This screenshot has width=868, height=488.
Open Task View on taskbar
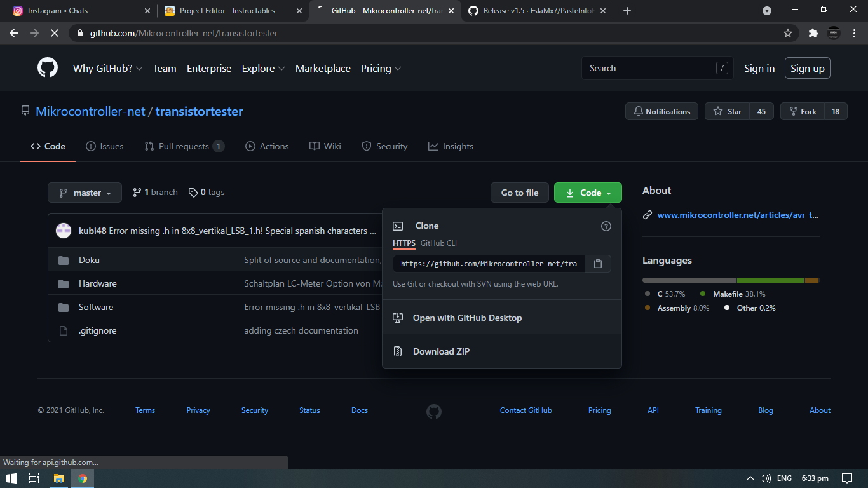point(34,478)
